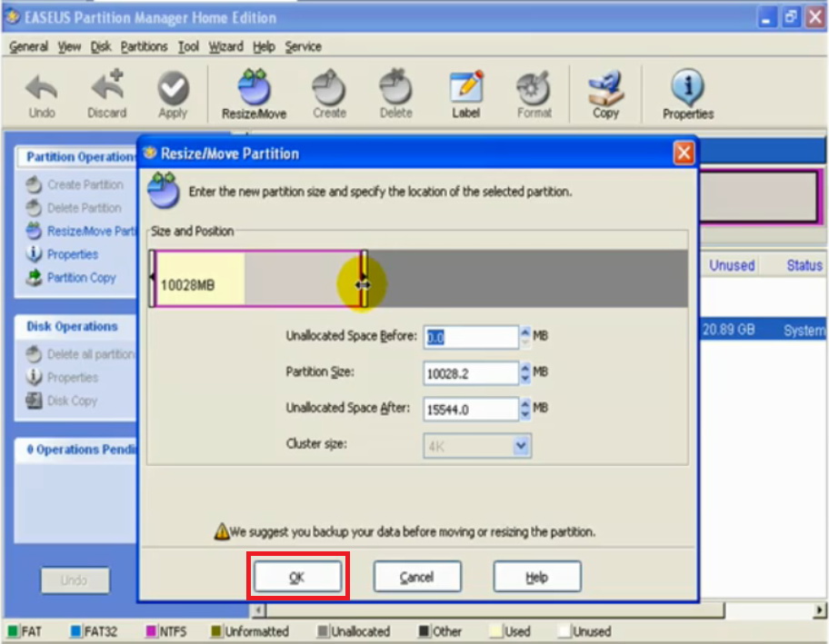The height and width of the screenshot is (644, 829).
Task: Increase Unallocated Space Before value
Action: pos(525,332)
